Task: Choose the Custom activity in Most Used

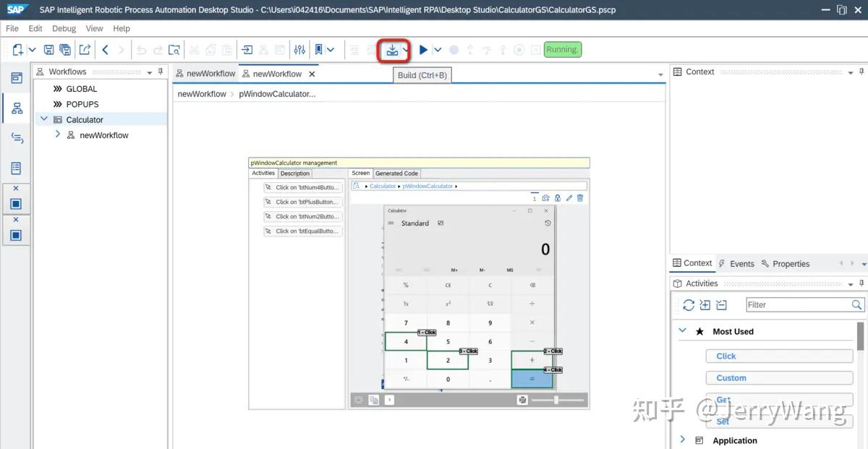Action: (x=779, y=377)
